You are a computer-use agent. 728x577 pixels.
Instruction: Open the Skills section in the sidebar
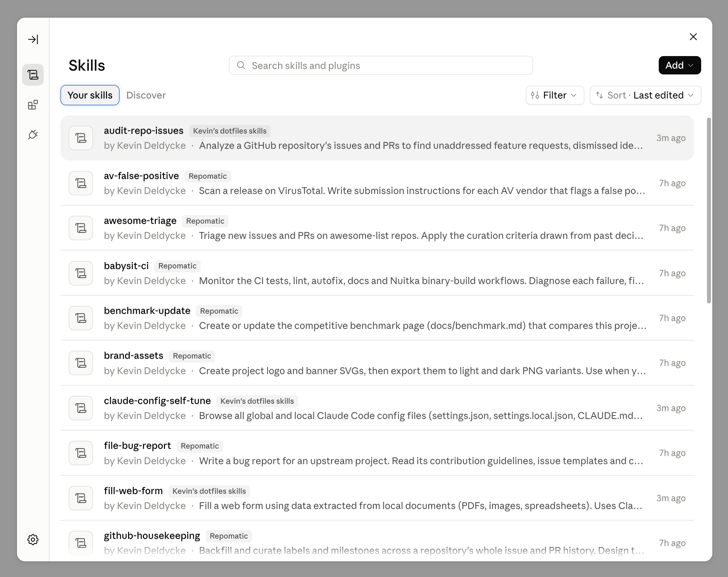pyautogui.click(x=33, y=75)
